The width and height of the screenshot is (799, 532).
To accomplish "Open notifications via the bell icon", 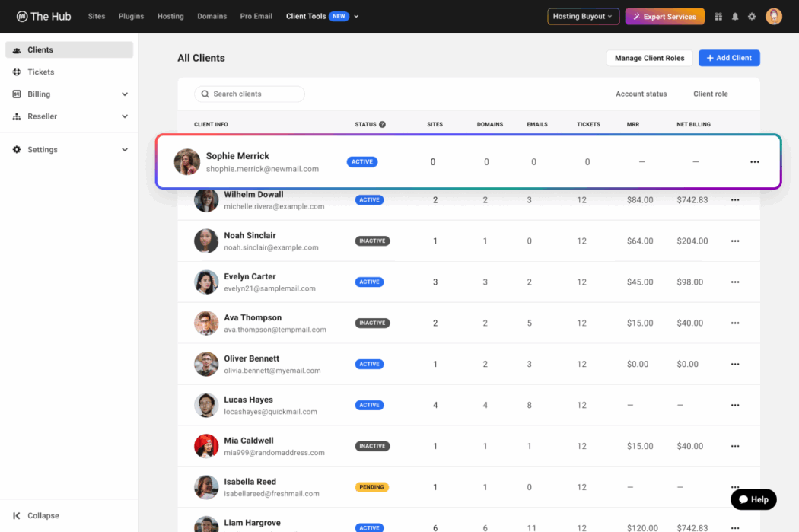I will (x=736, y=16).
